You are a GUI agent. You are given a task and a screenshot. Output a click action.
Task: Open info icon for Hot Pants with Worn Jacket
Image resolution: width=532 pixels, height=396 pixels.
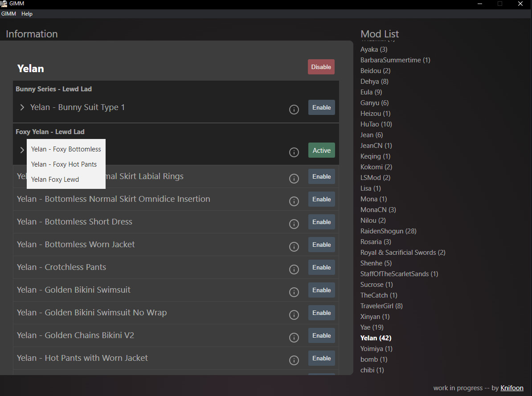[294, 360]
